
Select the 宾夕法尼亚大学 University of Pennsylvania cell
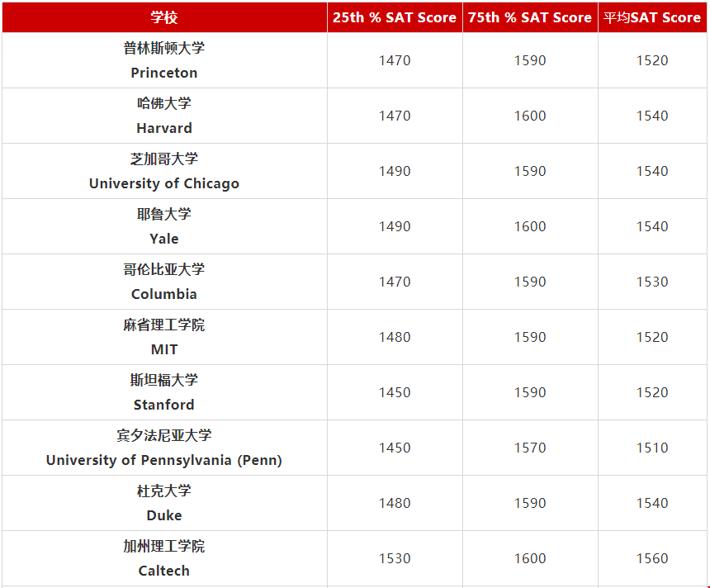pyautogui.click(x=164, y=447)
